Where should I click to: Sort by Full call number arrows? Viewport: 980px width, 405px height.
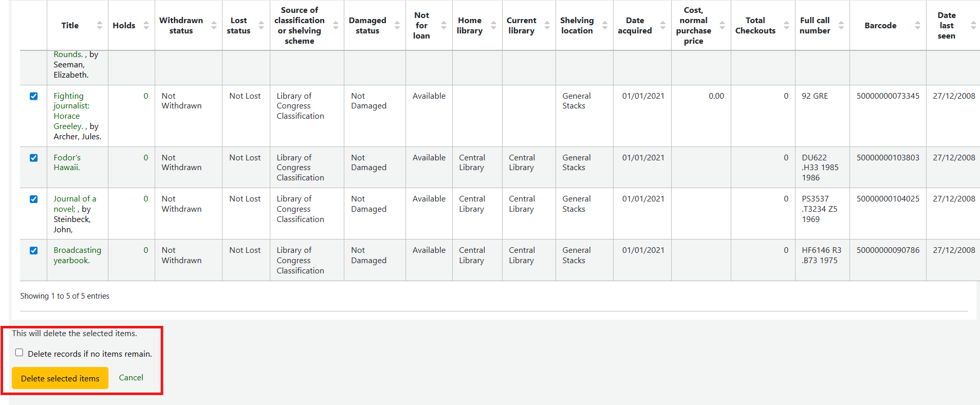(x=841, y=25)
